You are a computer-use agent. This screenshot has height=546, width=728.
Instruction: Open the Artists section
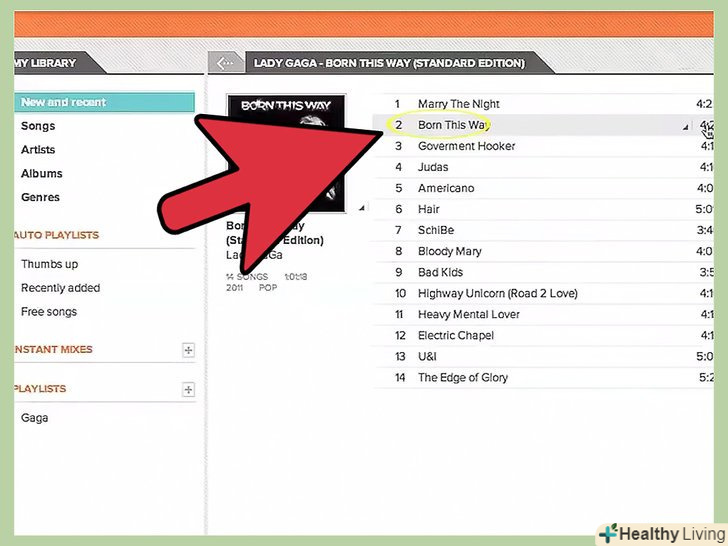38,150
